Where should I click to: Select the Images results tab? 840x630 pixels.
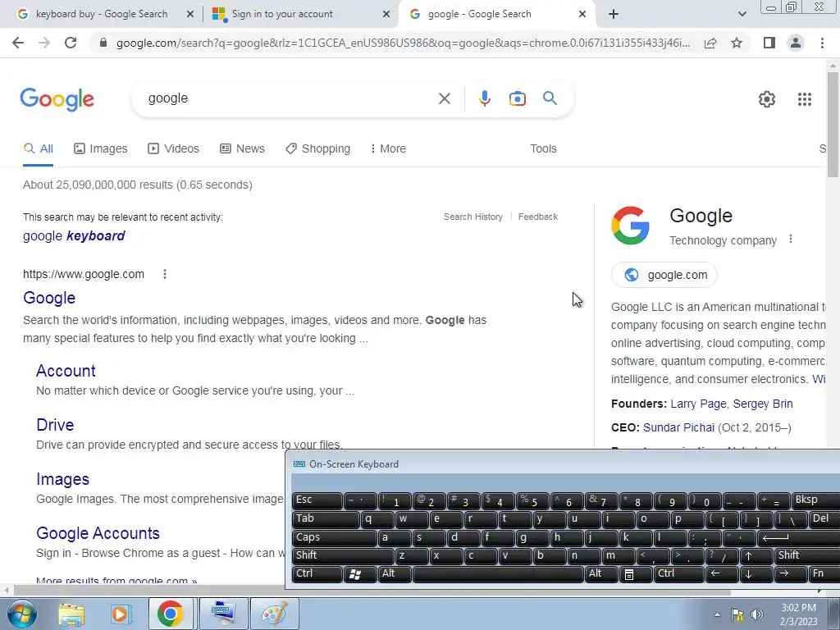click(101, 149)
